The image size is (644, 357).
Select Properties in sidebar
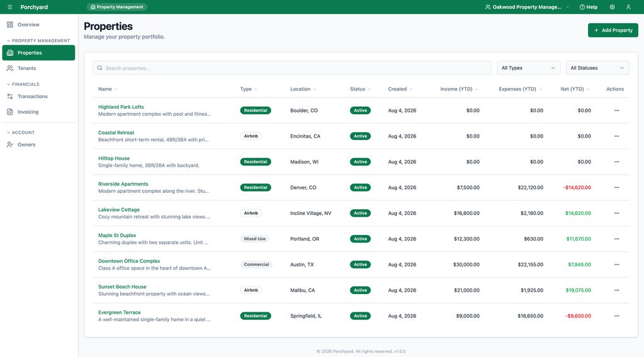(38, 53)
